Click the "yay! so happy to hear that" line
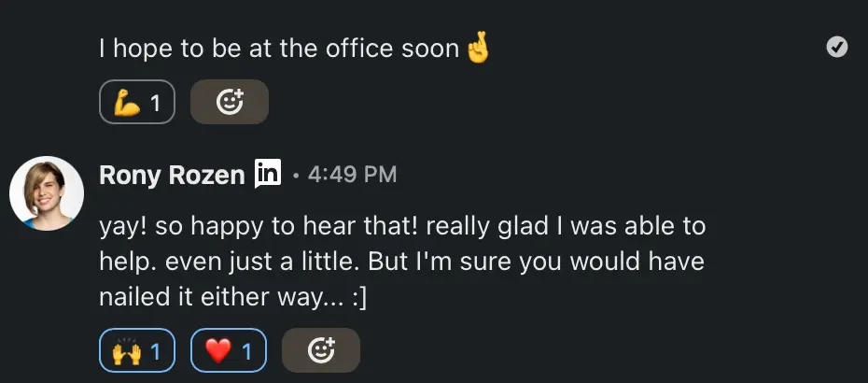The image size is (868, 383). coord(401,226)
